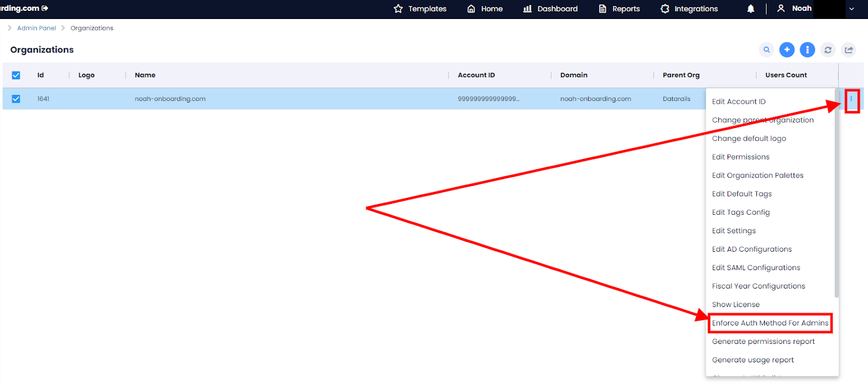Image resolution: width=868 pixels, height=390 pixels.
Task: Click the user profile icon beside Noah
Action: tap(781, 9)
